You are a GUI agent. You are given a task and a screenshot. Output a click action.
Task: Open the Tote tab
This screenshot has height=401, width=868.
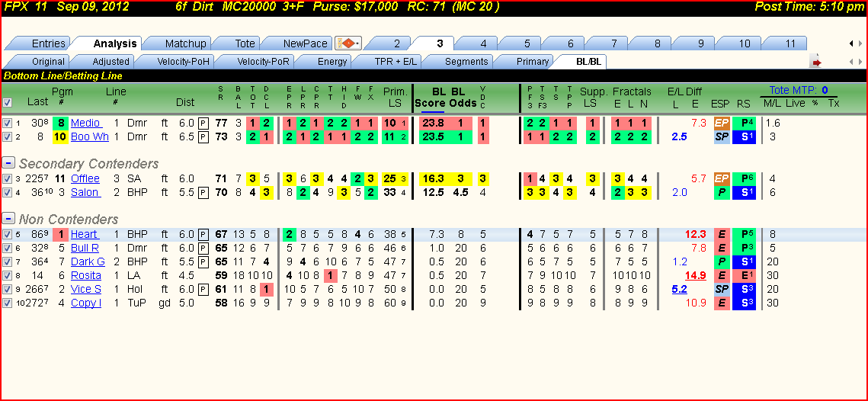pyautogui.click(x=245, y=43)
